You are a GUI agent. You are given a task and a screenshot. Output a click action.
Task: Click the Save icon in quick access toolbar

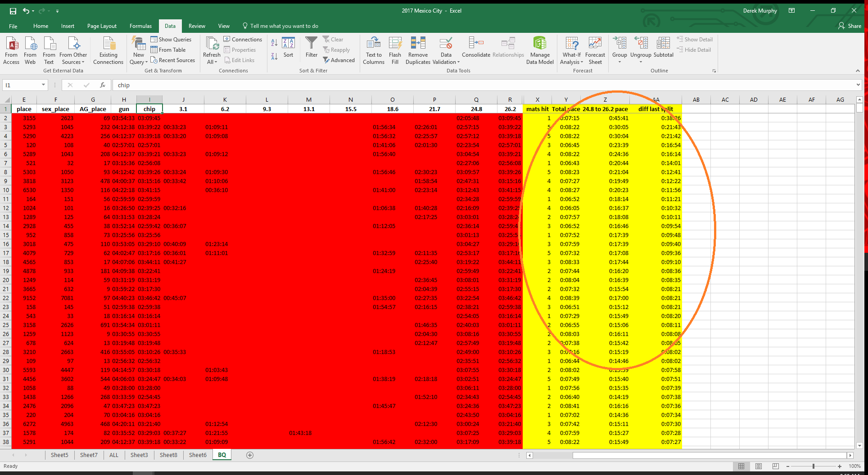[13, 11]
